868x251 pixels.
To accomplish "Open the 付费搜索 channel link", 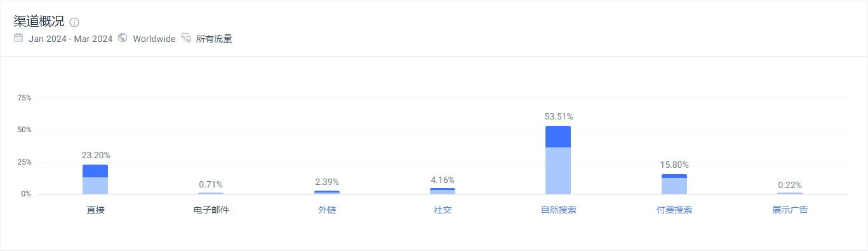I will [x=674, y=210].
